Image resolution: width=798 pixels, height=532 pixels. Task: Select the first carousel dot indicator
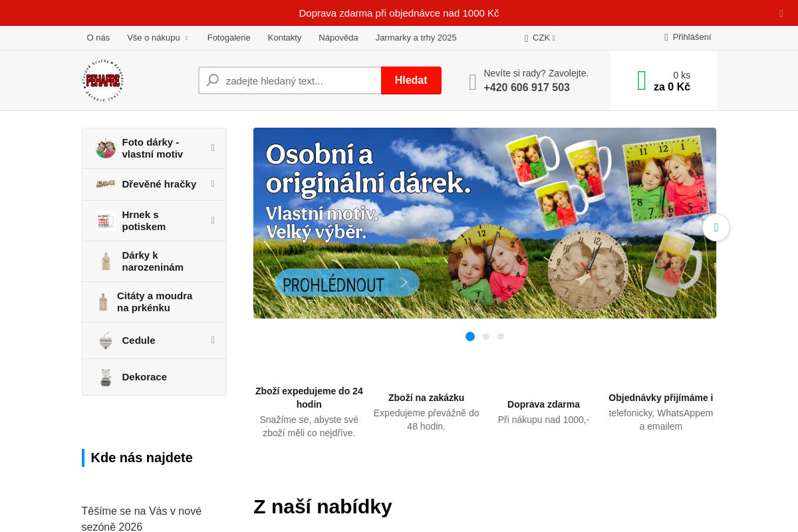[470, 336]
